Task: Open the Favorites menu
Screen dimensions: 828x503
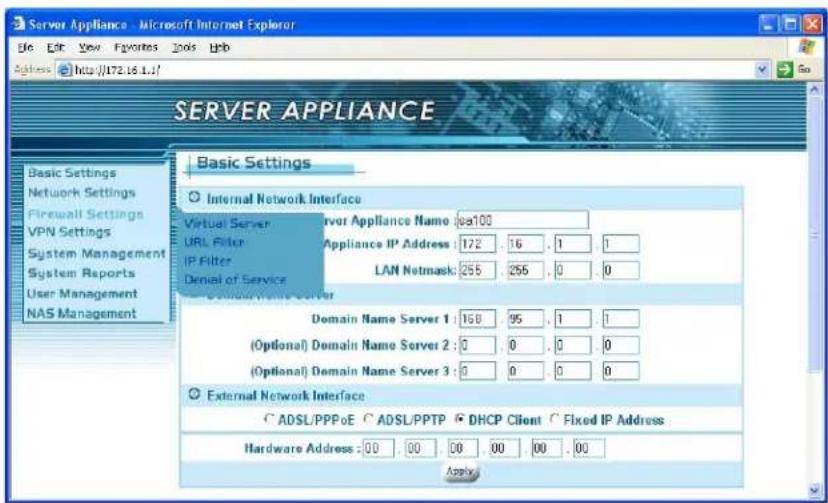Action: (136, 48)
